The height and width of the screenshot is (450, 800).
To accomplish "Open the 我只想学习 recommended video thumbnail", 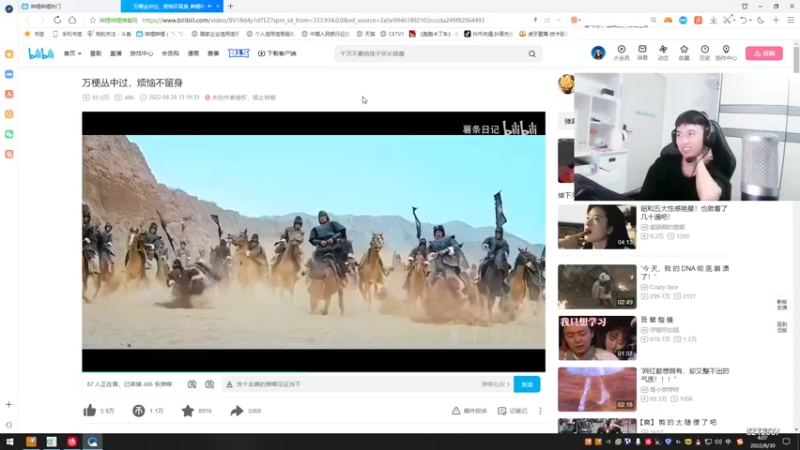I will coord(597,338).
